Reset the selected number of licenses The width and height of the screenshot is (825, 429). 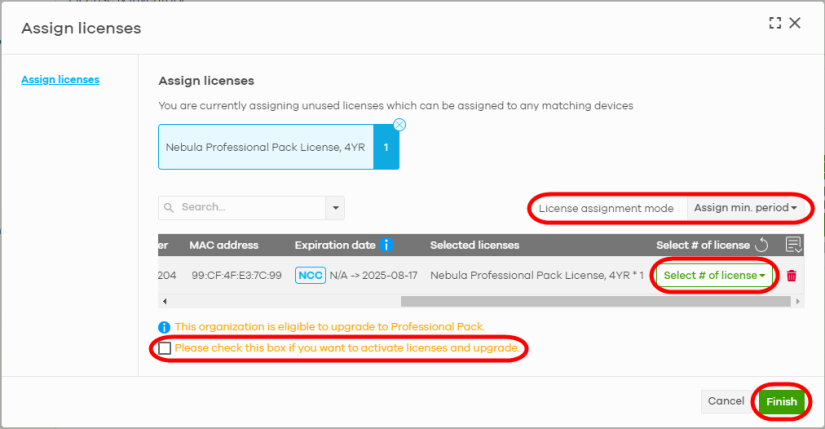tap(761, 245)
